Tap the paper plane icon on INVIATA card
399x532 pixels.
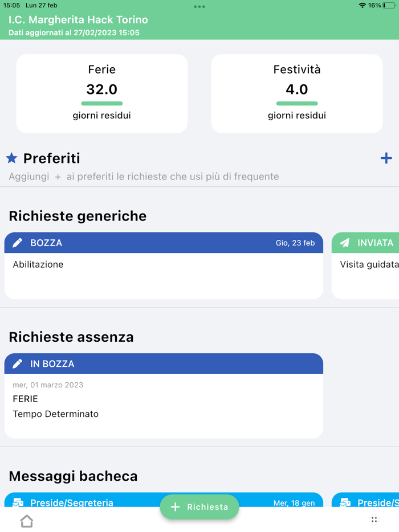pos(345,243)
